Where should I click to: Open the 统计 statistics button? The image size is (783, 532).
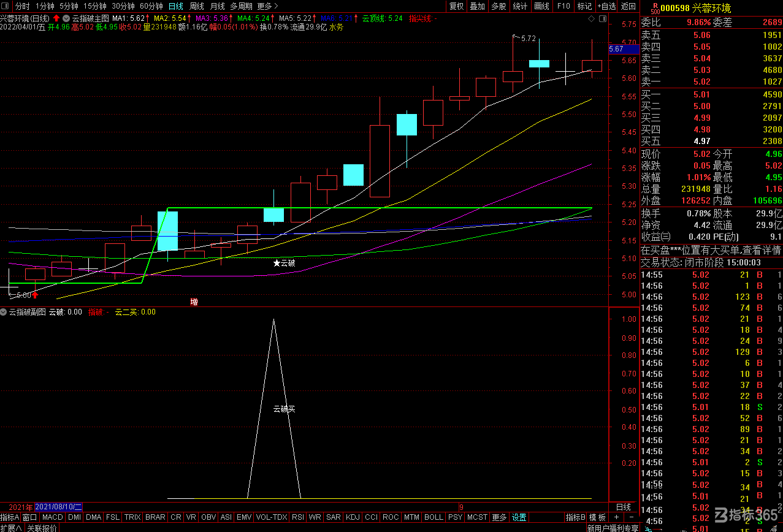519,6
